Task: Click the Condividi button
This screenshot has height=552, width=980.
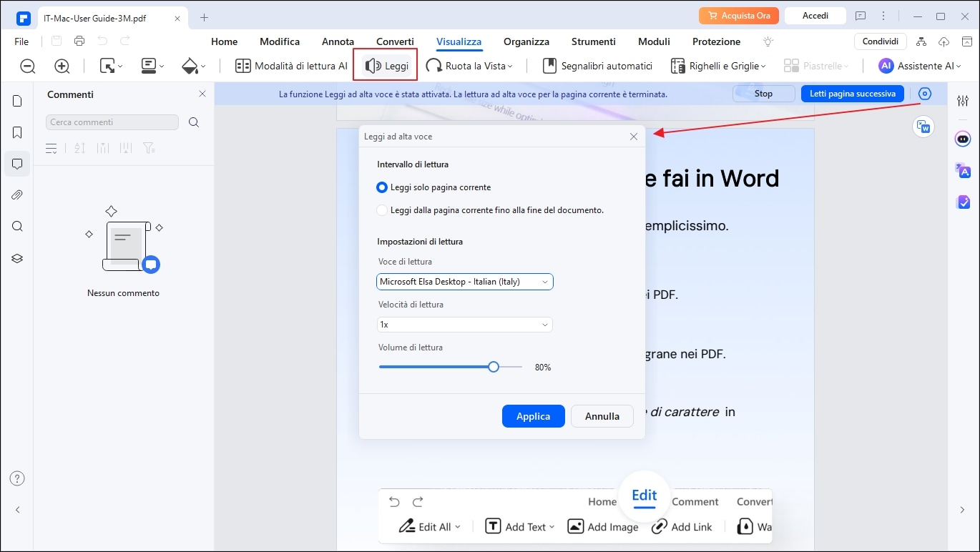Action: pyautogui.click(x=881, y=41)
